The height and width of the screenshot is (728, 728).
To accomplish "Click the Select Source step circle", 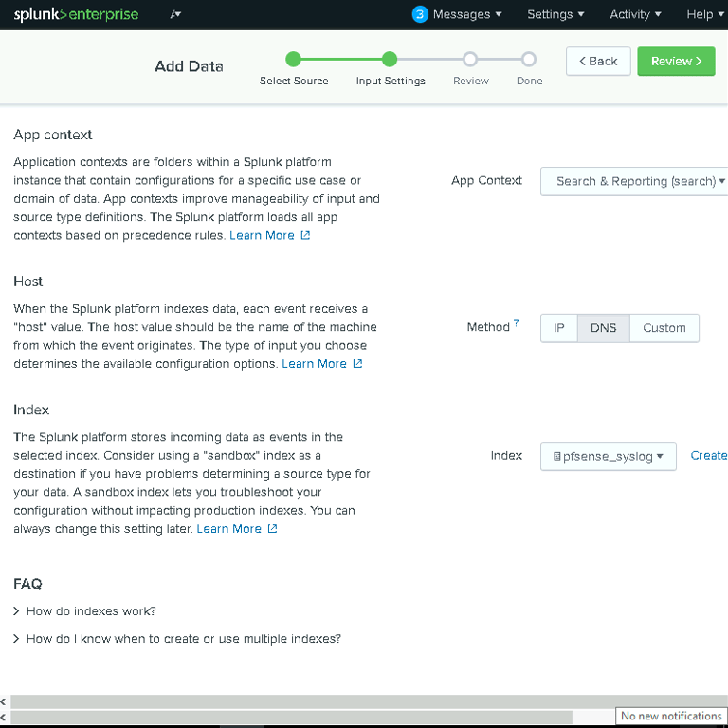I will tap(294, 60).
